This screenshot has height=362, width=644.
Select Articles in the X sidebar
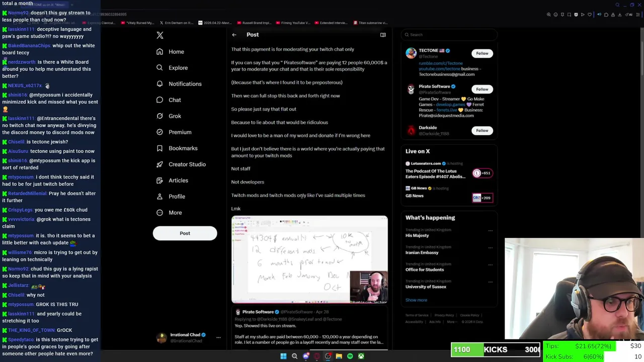tap(173, 180)
